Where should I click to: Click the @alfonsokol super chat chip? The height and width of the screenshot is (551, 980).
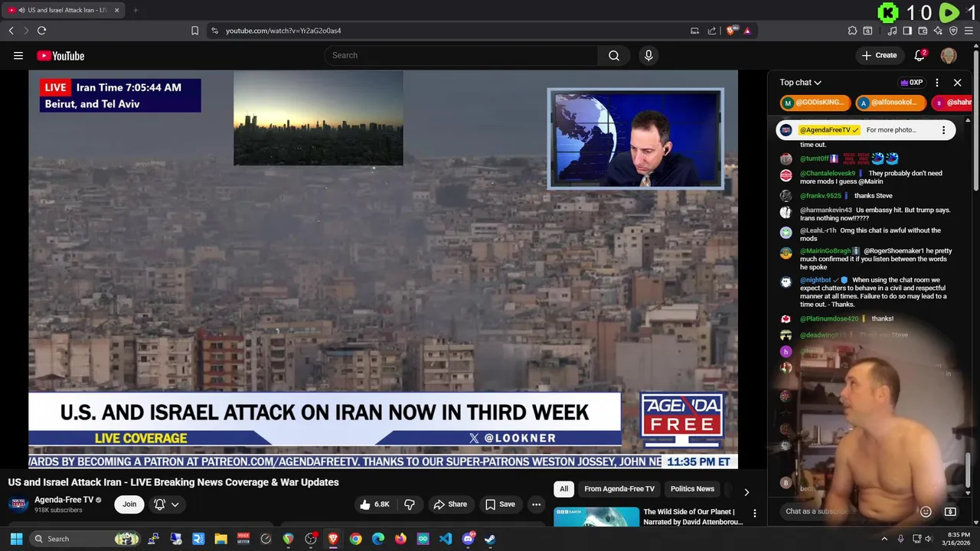[x=890, y=103]
